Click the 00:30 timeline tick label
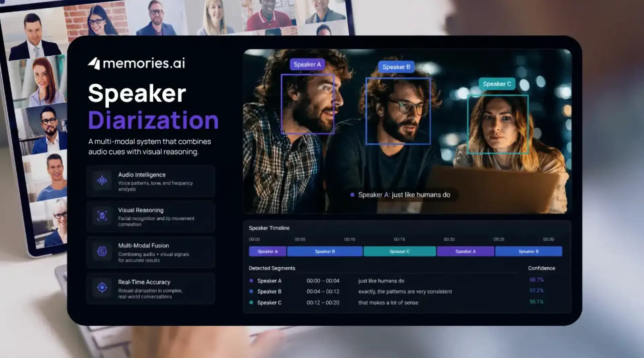The height and width of the screenshot is (358, 644). point(548,239)
